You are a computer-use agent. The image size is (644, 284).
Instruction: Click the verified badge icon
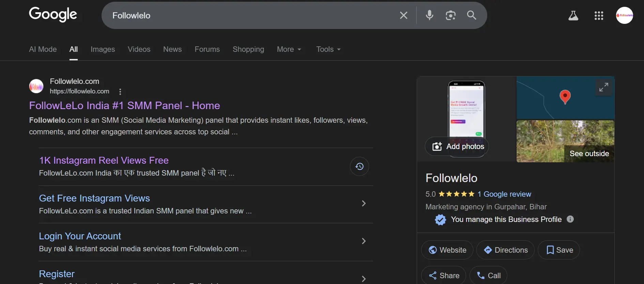[x=440, y=220]
